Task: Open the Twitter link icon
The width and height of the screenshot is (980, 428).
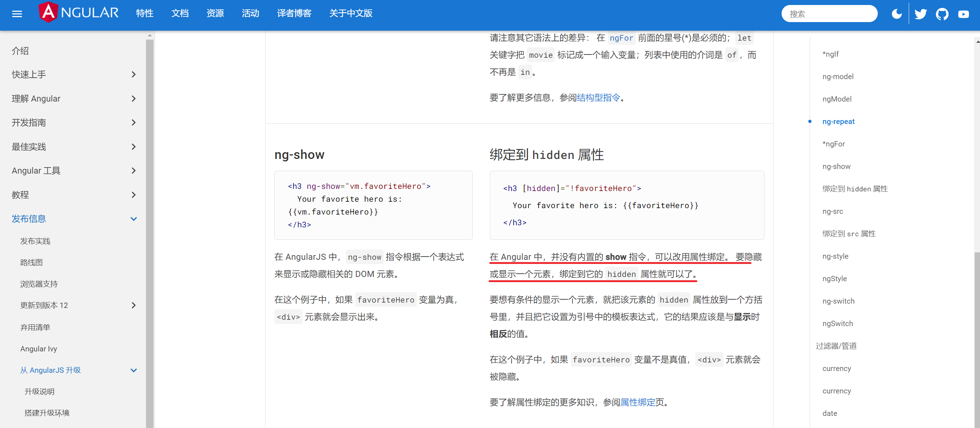Action: 921,14
